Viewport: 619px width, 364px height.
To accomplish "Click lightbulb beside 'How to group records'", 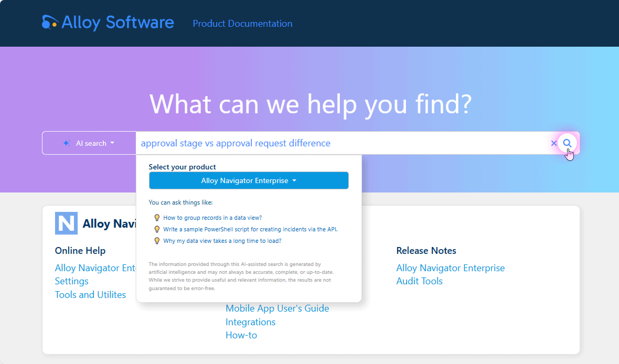I will tap(157, 218).
